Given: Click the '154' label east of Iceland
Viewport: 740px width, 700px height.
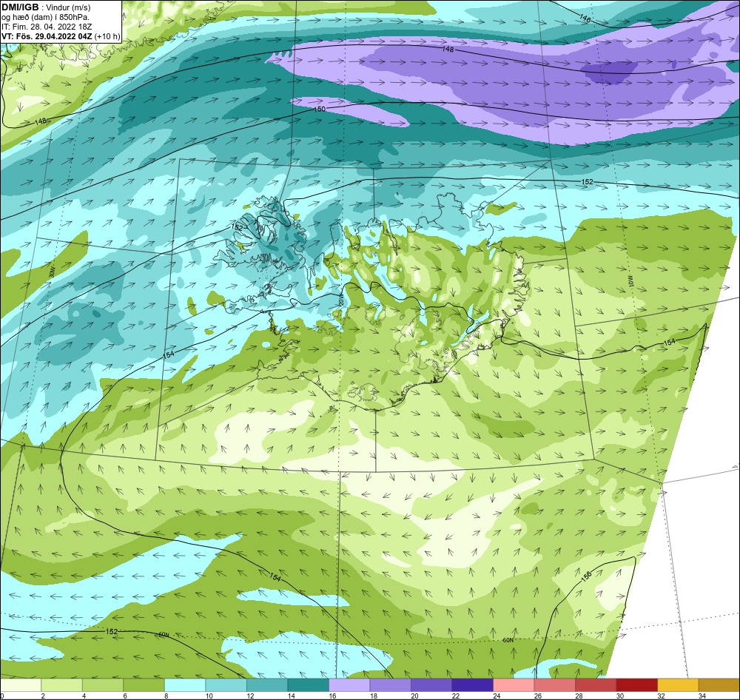Looking at the screenshot, I should [670, 341].
